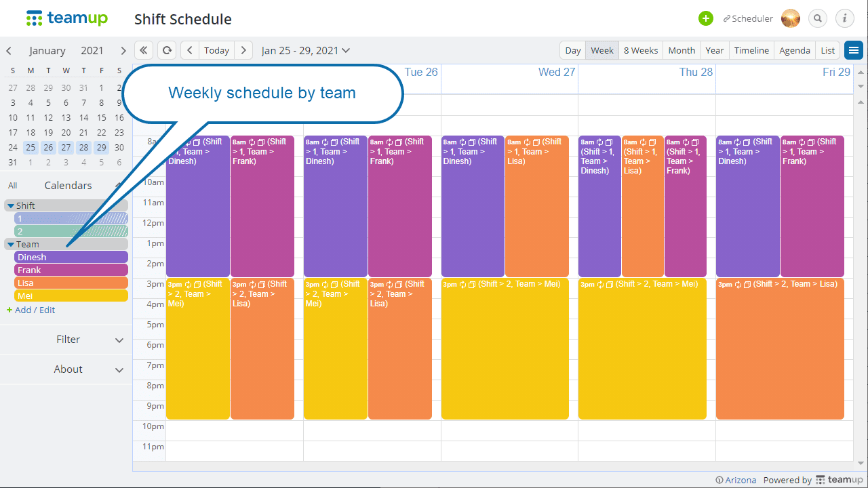Viewport: 868px width, 488px height.
Task: Jump back with the double-arrow icon
Action: (x=143, y=50)
